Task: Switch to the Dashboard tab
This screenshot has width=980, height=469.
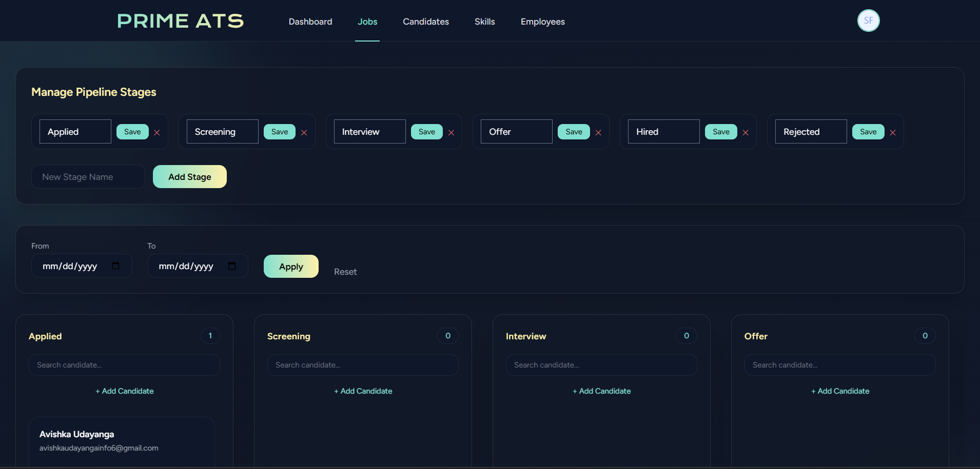Action: (310, 22)
